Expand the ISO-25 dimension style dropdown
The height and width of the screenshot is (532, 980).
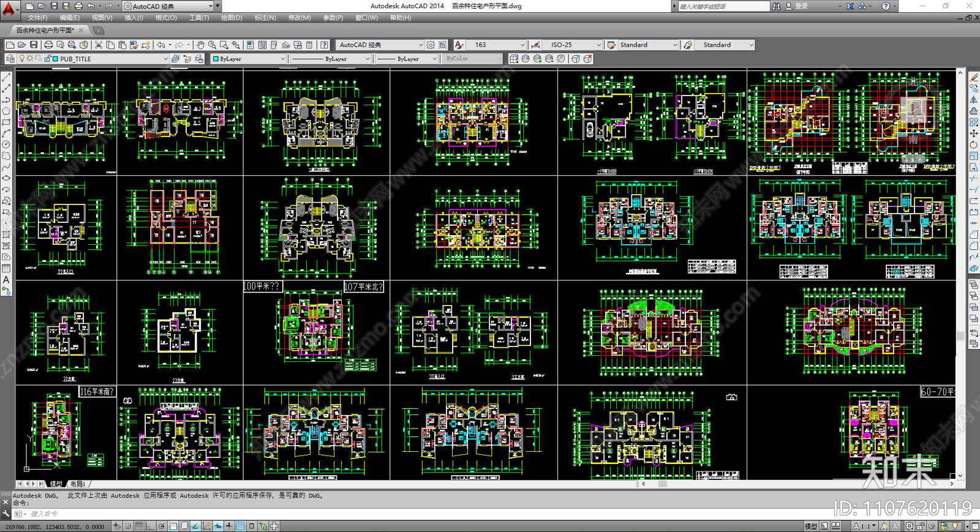[x=598, y=45]
